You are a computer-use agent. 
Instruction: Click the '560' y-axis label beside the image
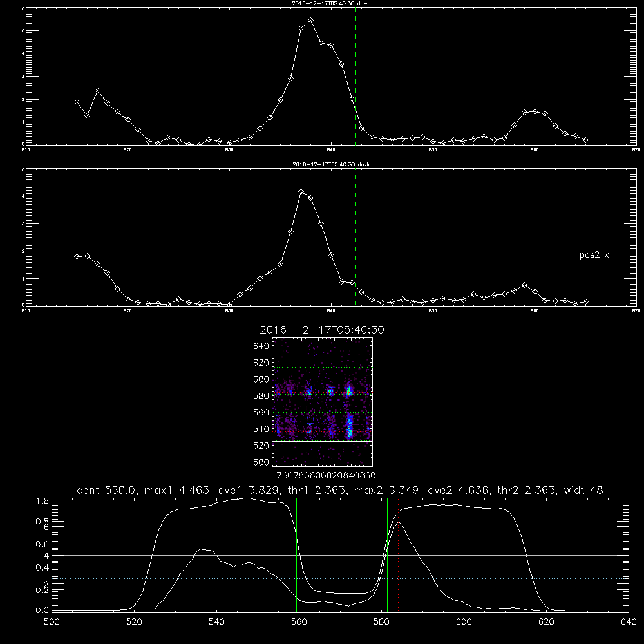(261, 412)
